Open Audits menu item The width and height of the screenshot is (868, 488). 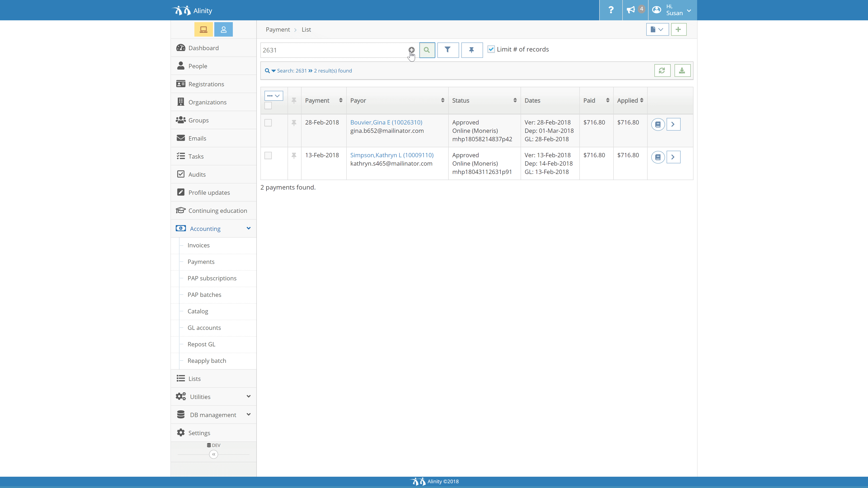[214, 175]
